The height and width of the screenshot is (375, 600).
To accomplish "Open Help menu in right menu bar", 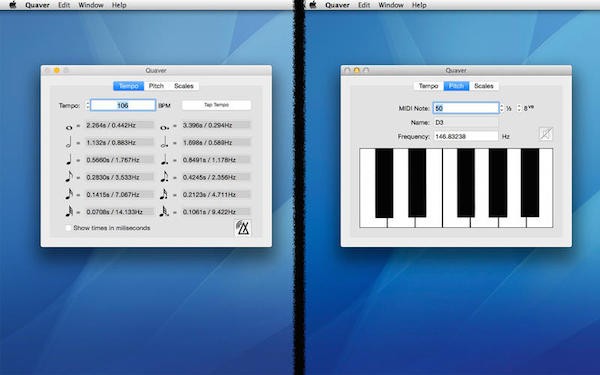I will click(x=419, y=5).
